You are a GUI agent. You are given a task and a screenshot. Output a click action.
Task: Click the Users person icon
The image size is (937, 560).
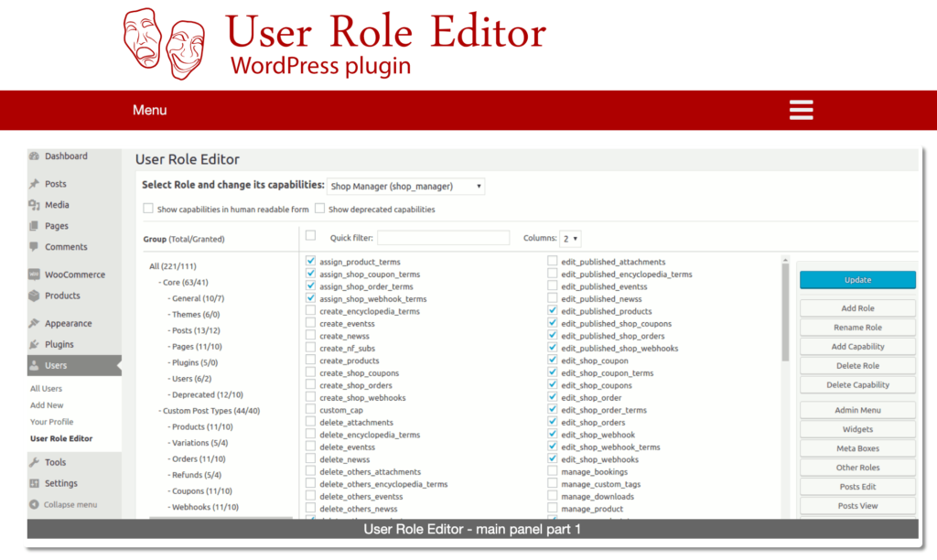coord(34,365)
